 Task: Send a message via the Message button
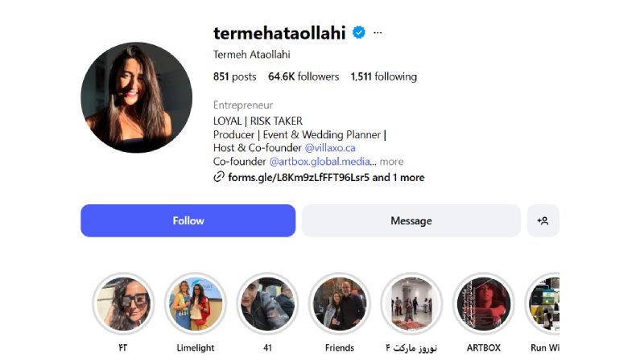coord(411,220)
